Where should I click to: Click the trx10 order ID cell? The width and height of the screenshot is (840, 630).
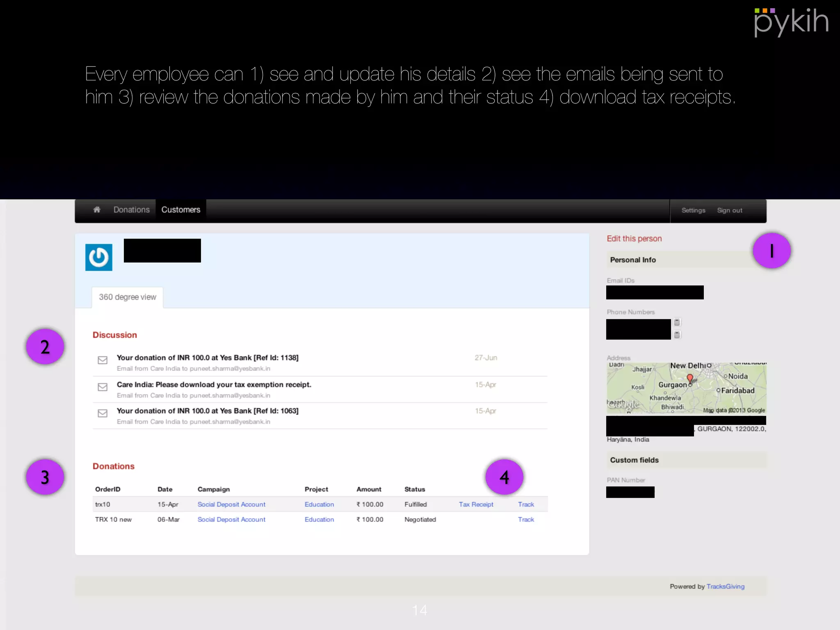click(103, 504)
